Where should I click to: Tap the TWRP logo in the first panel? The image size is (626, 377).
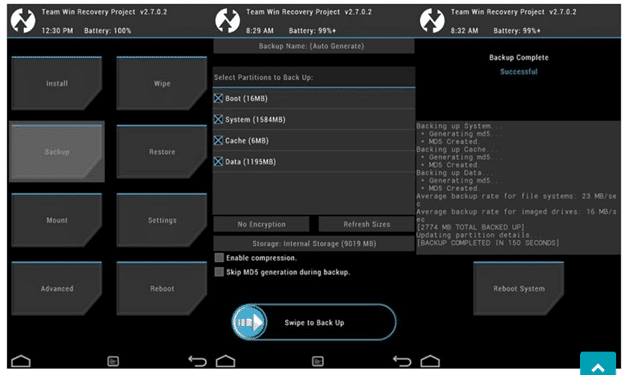23,20
